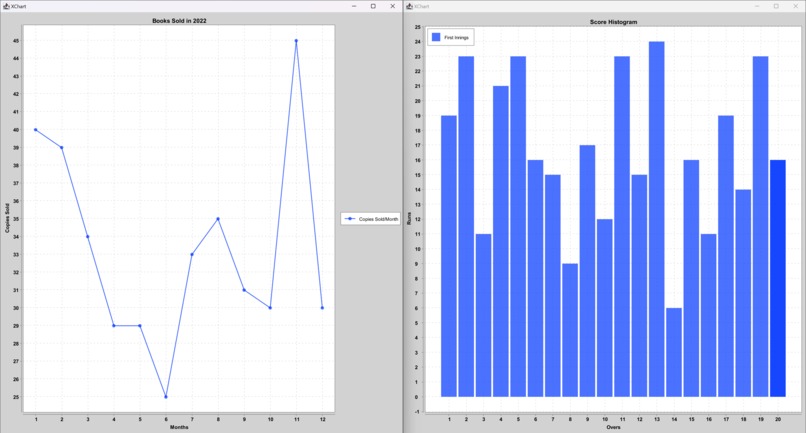Click the bar for over 11
Image resolution: width=806 pixels, height=433 pixels.
622,227
